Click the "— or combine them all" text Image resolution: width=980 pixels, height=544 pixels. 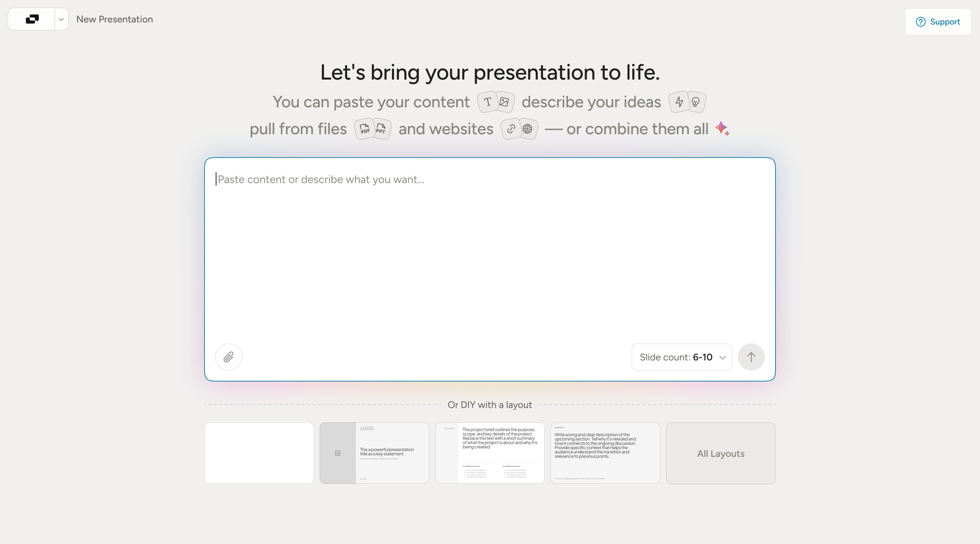(x=626, y=129)
